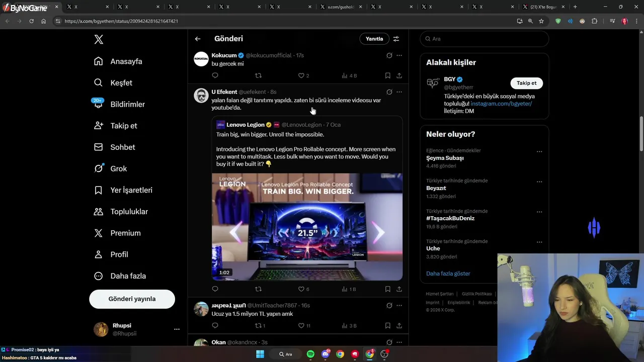644x362 pixels.
Task: Like UmitTeacher7867's post
Action: pos(301,325)
